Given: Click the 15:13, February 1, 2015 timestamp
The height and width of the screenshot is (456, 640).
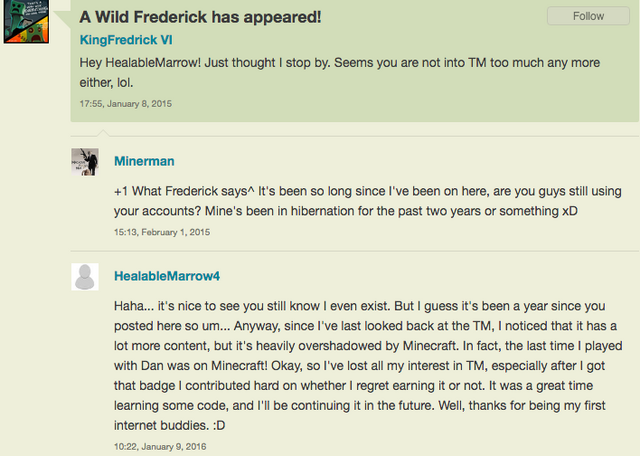Looking at the screenshot, I should point(162,232).
